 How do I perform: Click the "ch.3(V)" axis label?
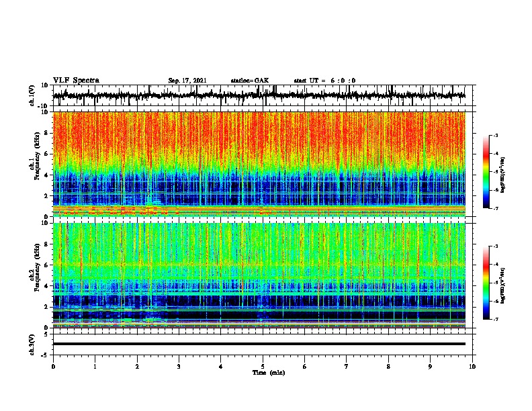[32, 345]
